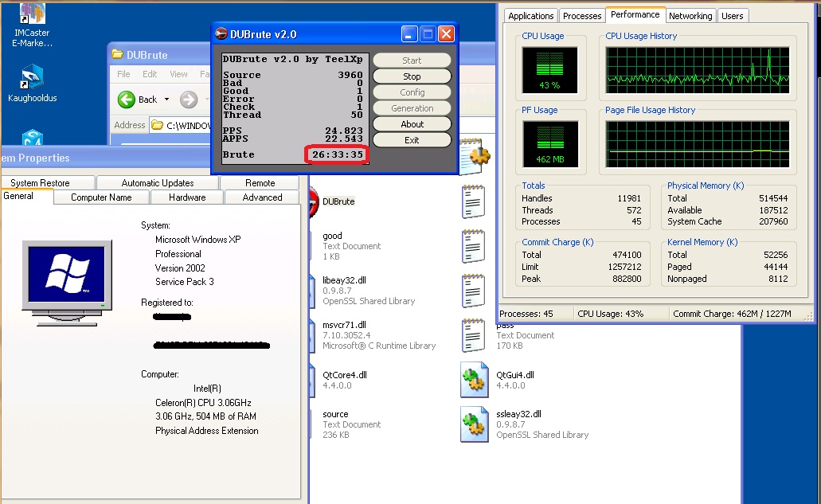Select the notepad icon beside good file

473,247
